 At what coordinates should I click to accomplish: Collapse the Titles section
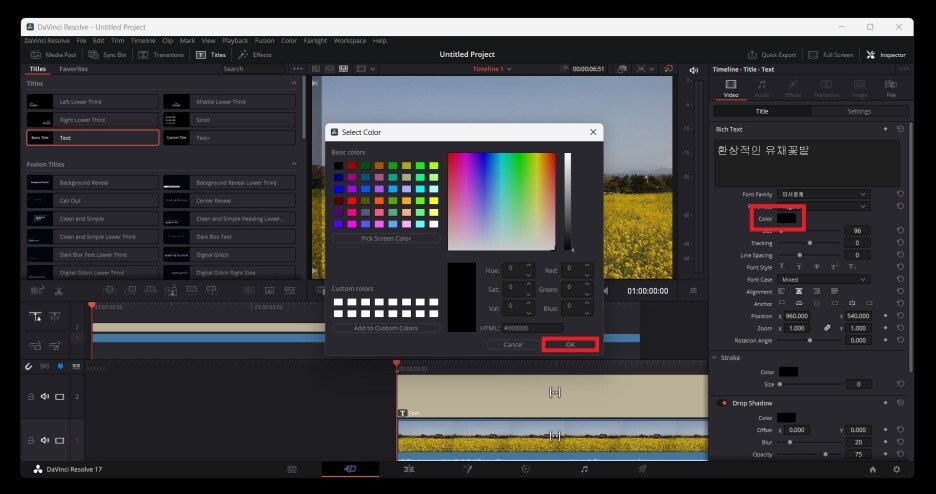tap(294, 84)
